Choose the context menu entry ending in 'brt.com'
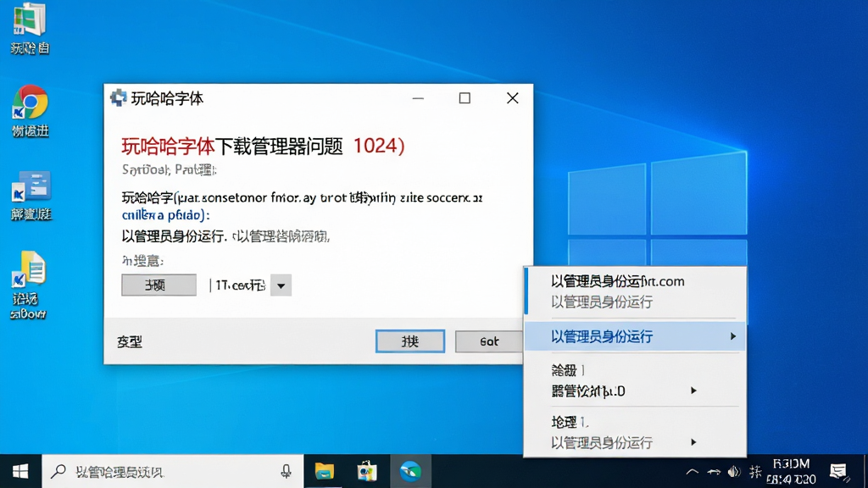The image size is (868, 488). (x=617, y=281)
